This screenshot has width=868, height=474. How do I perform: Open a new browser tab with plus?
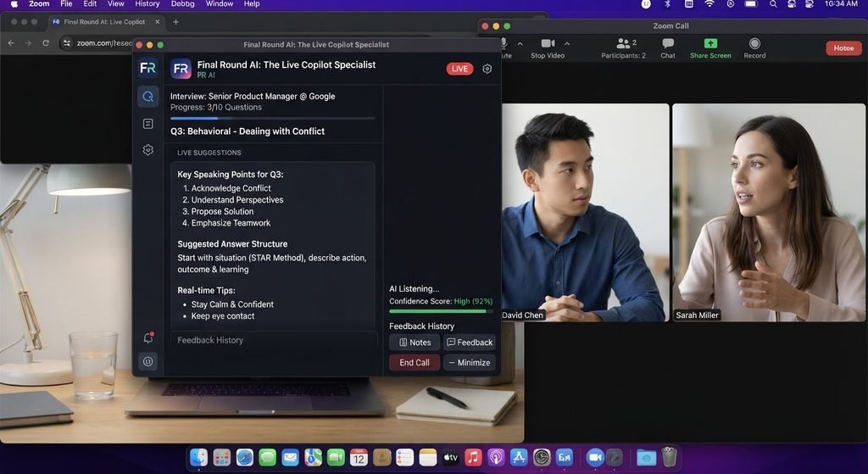click(x=175, y=22)
